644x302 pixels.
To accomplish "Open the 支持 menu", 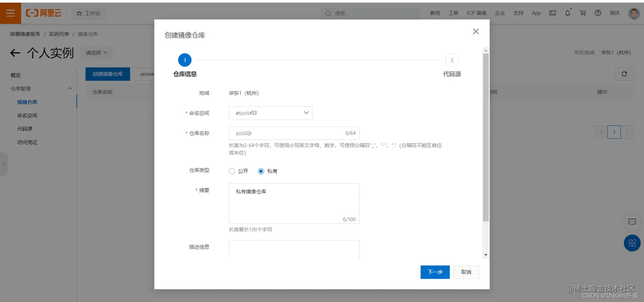I will click(518, 13).
